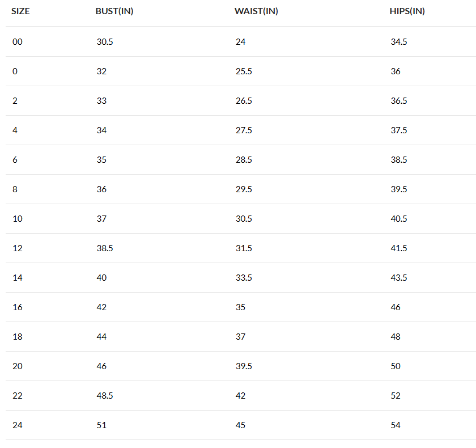
Task: Select the size 00 row label
Action: [x=18, y=42]
